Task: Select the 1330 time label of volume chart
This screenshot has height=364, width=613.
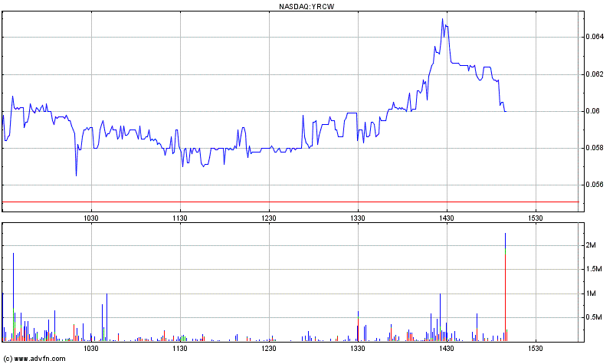Action: click(x=358, y=348)
